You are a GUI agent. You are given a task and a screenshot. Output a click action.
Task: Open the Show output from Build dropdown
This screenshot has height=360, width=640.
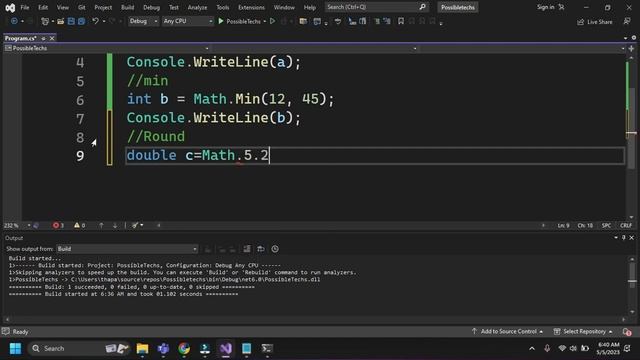[x=127, y=249]
